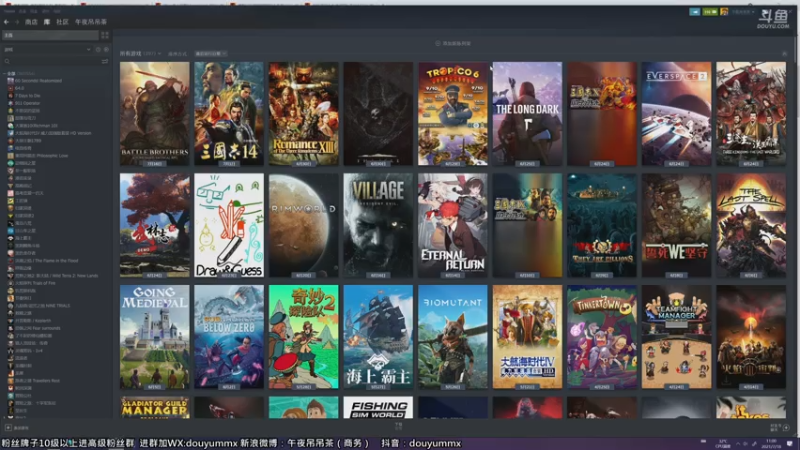Select 60 Seconds! Reatomized in game list
The height and width of the screenshot is (450, 800).
tap(38, 81)
